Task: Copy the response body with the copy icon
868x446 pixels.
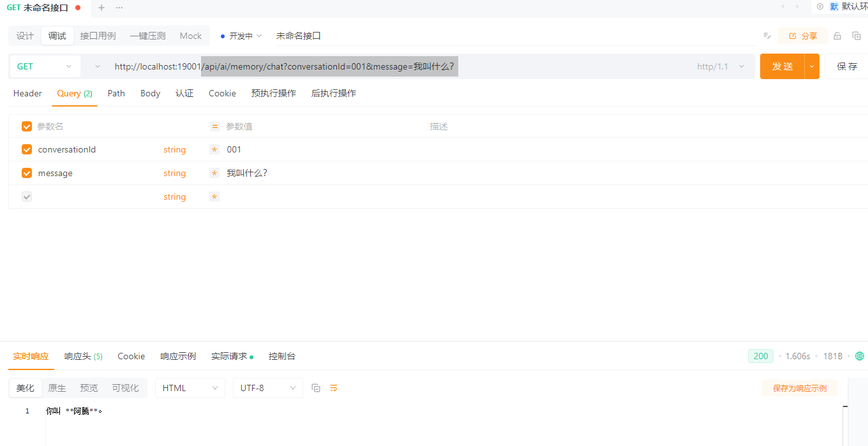Action: [316, 388]
